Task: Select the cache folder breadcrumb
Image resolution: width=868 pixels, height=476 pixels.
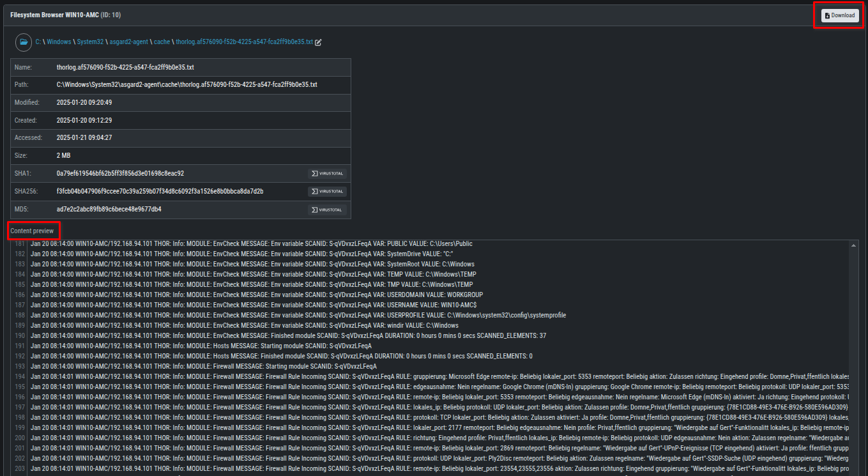Action: (162, 42)
